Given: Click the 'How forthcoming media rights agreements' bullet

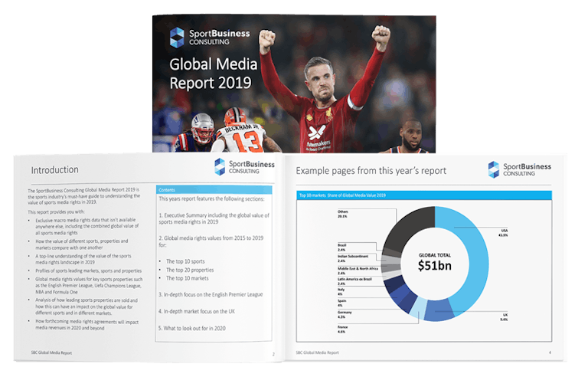Looking at the screenshot, I should click(87, 325).
